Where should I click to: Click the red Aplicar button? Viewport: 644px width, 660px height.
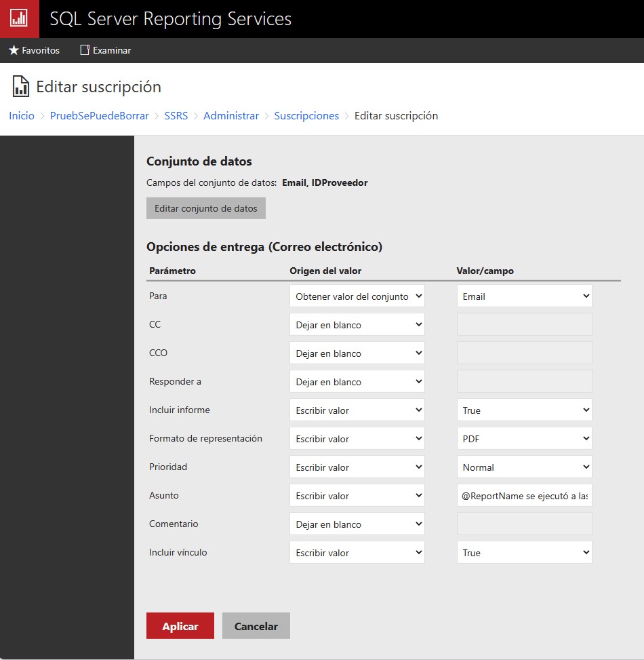pos(180,626)
